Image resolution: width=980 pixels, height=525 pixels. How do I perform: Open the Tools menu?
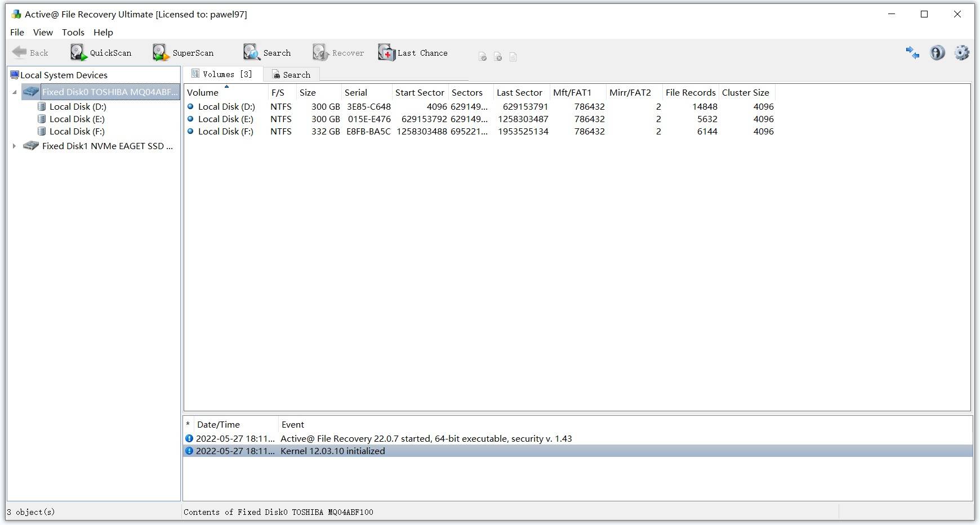click(73, 33)
